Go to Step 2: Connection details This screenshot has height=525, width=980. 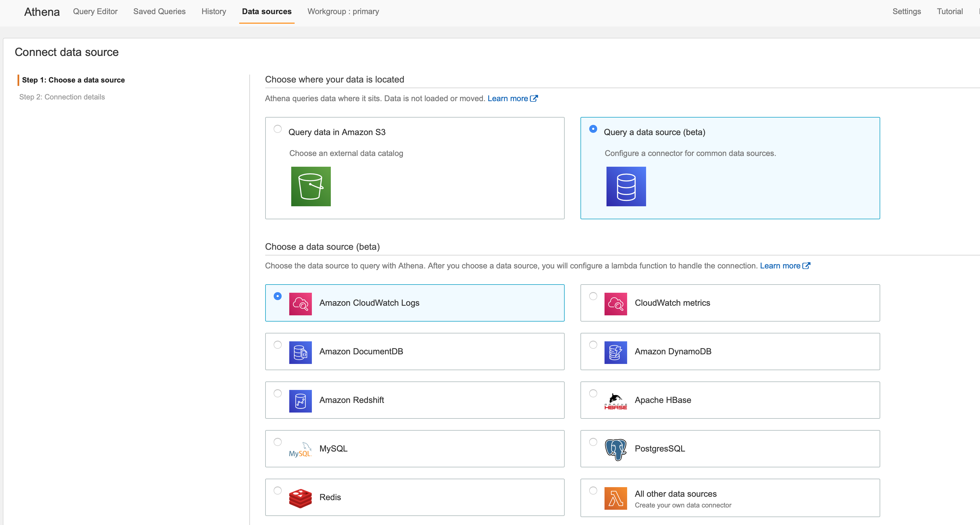(x=62, y=97)
